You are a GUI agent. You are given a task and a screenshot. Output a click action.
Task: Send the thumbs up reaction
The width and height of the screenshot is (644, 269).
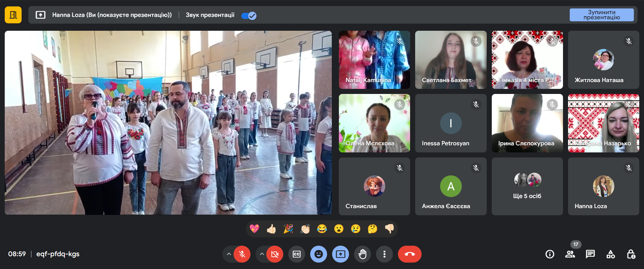click(271, 229)
